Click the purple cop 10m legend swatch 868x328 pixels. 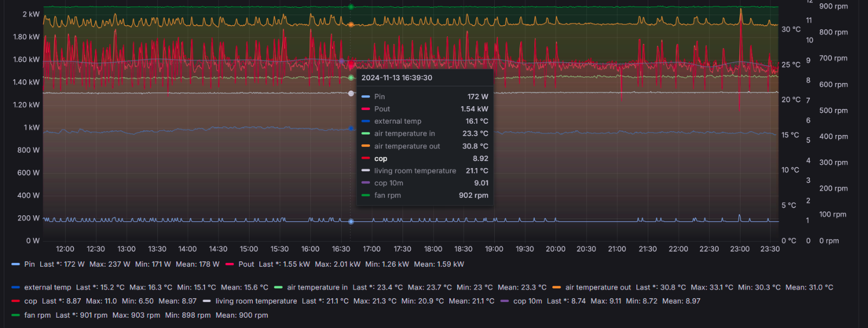click(x=505, y=301)
